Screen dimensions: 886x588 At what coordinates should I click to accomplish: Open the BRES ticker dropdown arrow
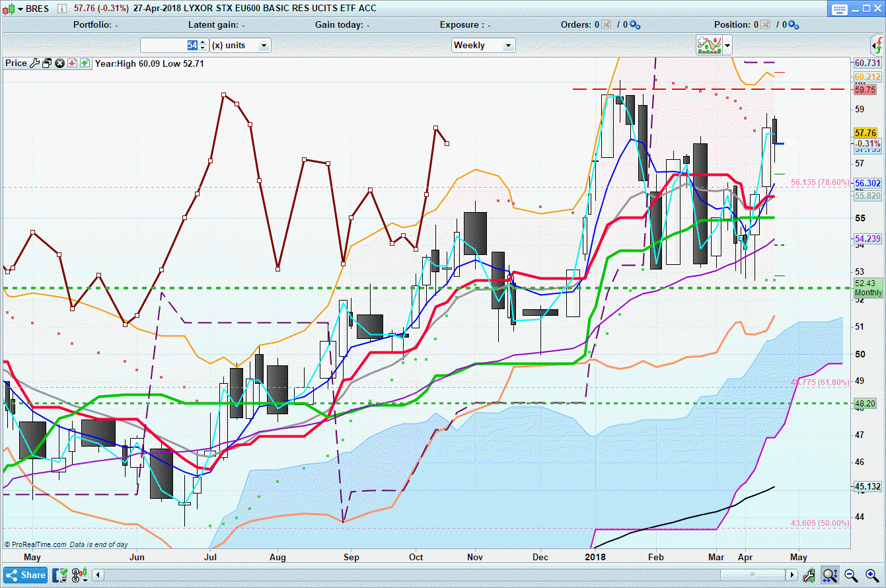[x=20, y=9]
